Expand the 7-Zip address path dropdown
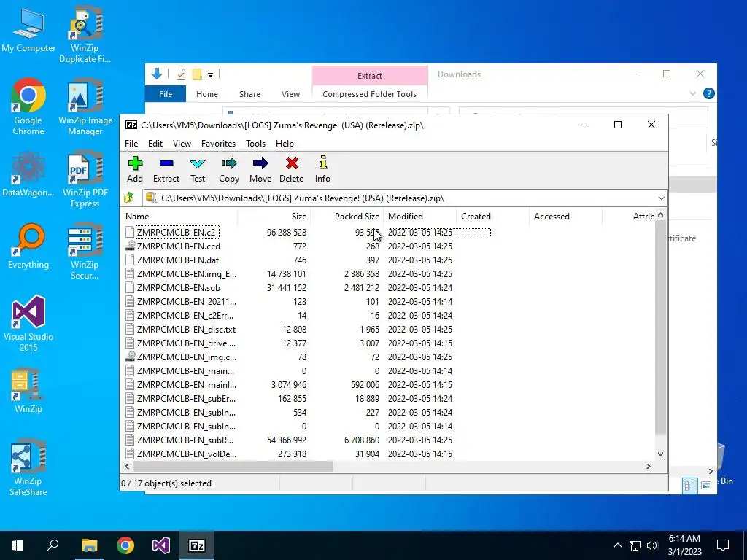 click(x=661, y=198)
